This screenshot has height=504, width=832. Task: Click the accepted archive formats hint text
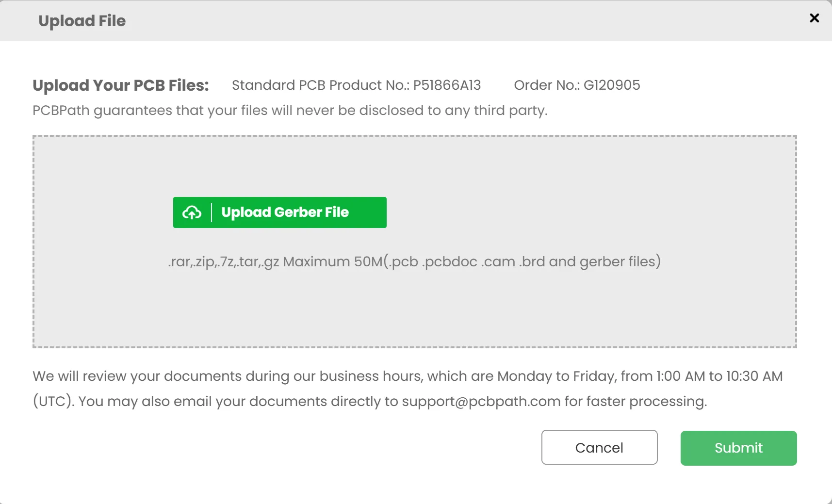pos(223,262)
